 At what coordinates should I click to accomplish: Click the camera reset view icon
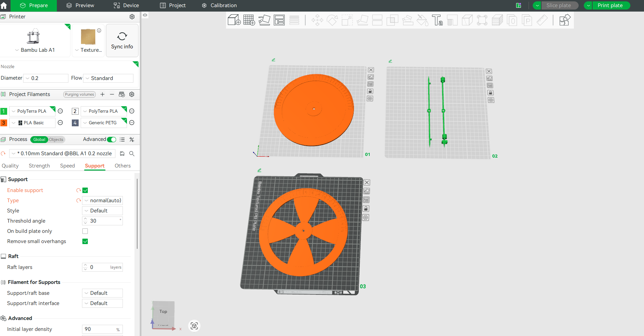[194, 326]
